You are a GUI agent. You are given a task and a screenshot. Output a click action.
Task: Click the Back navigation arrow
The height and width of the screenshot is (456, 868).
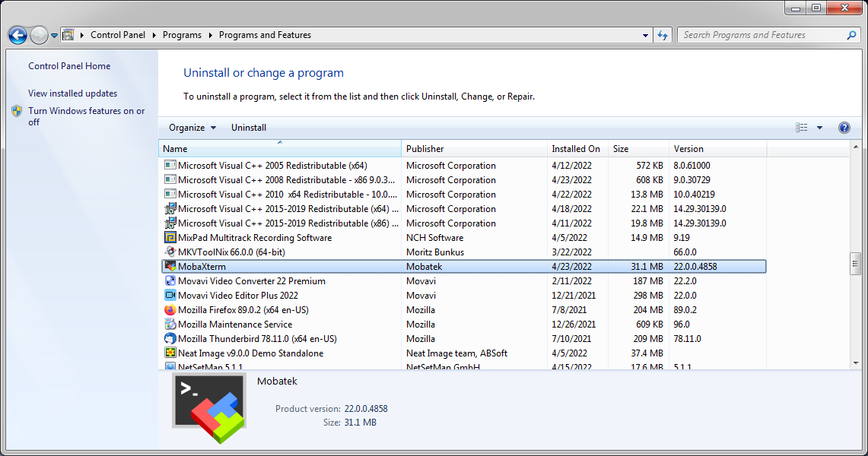[x=17, y=36]
